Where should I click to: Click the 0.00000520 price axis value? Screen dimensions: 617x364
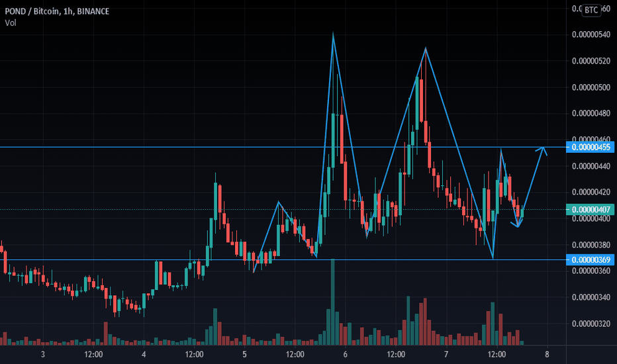591,61
